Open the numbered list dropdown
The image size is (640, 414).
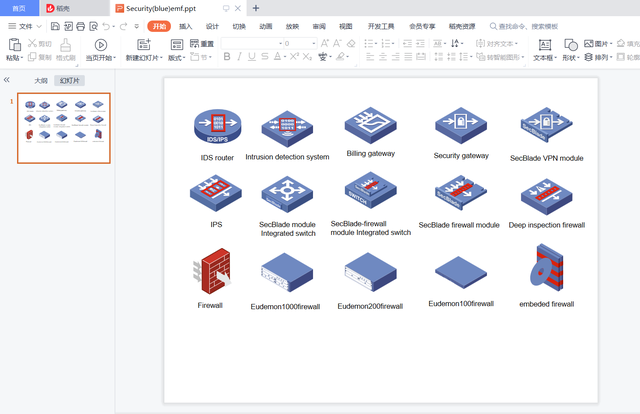393,43
